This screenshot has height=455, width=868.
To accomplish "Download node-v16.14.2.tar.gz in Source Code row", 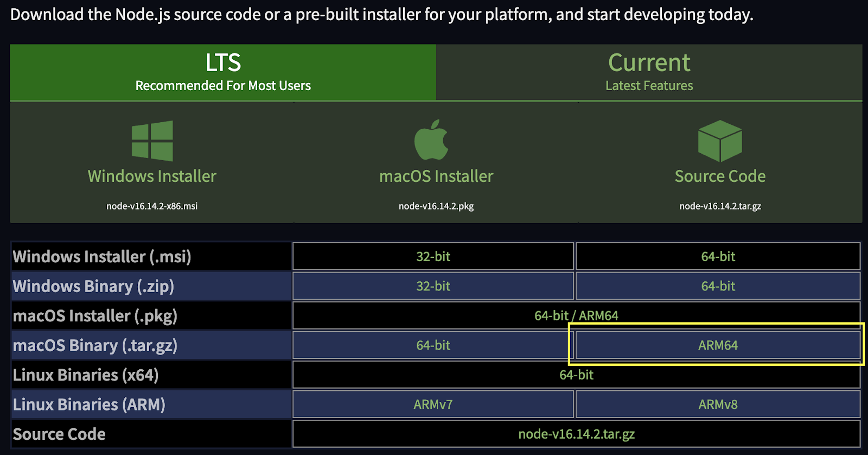I will (576, 434).
